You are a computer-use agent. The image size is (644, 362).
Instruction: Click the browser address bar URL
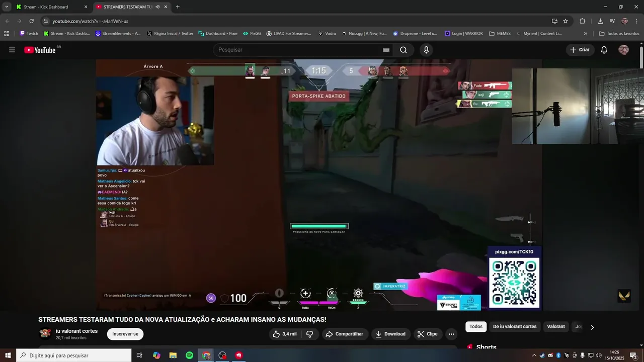[91, 21]
